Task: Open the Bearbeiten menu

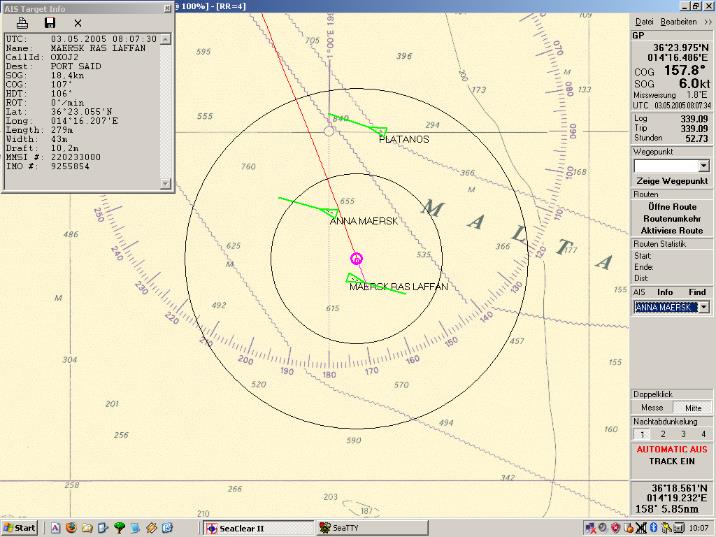Action: (678, 21)
